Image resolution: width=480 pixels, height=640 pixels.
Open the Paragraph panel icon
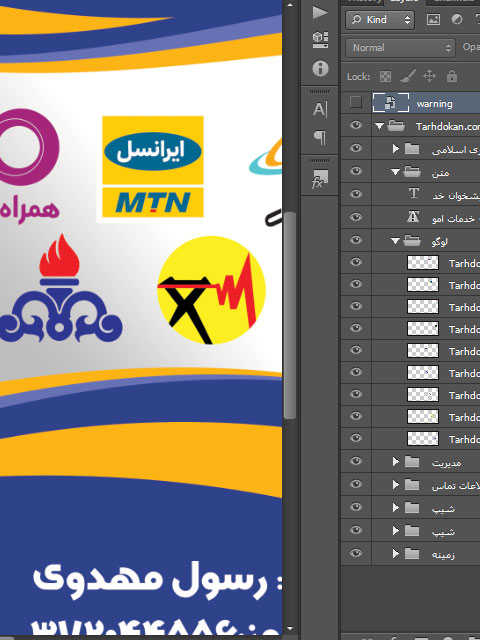(x=320, y=138)
